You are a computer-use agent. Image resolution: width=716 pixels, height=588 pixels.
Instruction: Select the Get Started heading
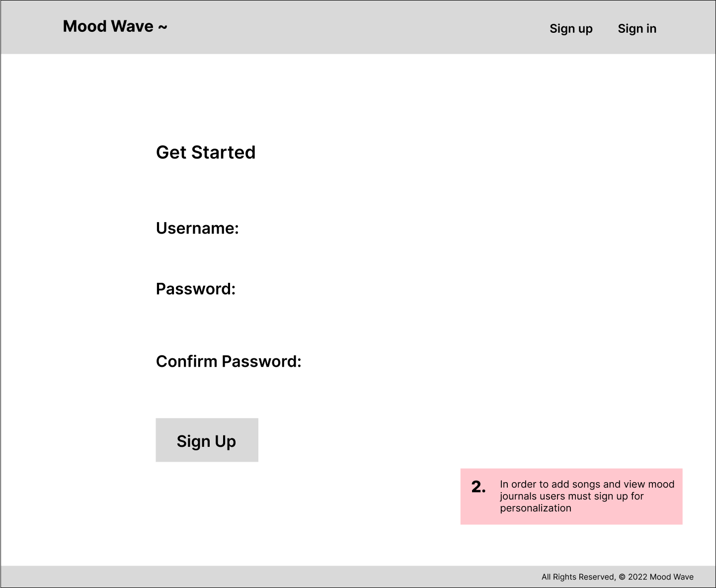click(206, 152)
